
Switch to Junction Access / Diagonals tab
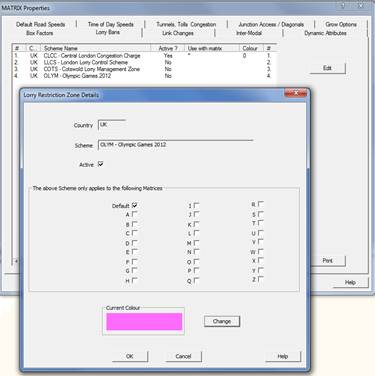coord(271,24)
